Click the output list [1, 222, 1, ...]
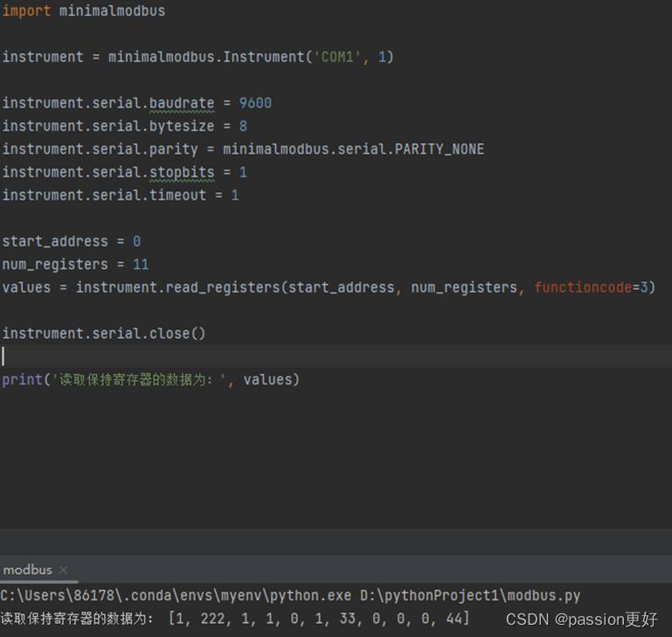672x637 pixels. click(319, 619)
